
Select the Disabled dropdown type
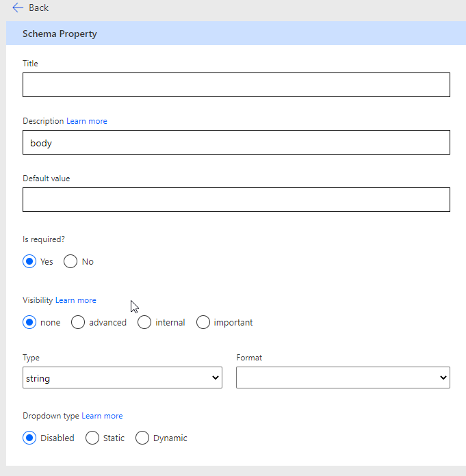pos(29,438)
